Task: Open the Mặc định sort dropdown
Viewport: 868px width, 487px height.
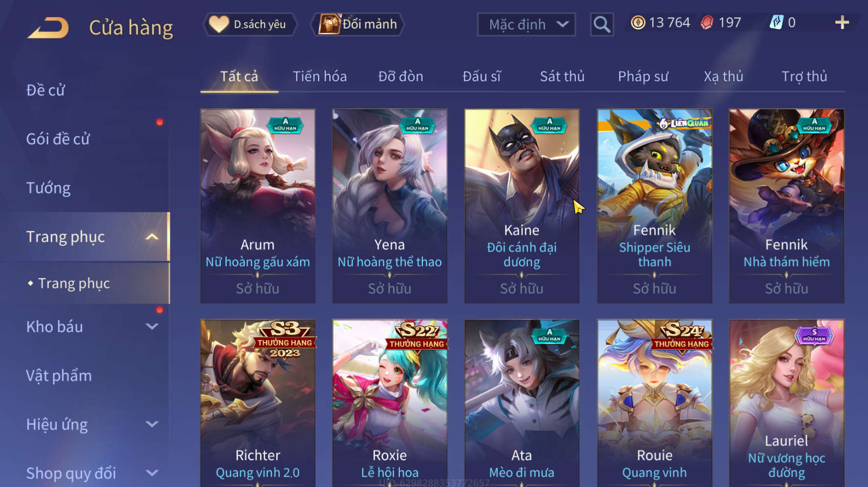Action: [x=526, y=25]
